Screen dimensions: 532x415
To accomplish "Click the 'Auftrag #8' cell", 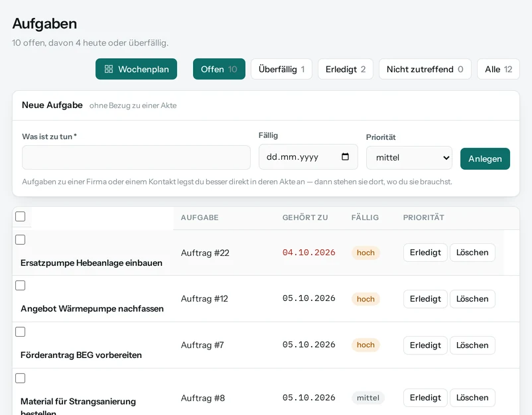I will tap(202, 398).
